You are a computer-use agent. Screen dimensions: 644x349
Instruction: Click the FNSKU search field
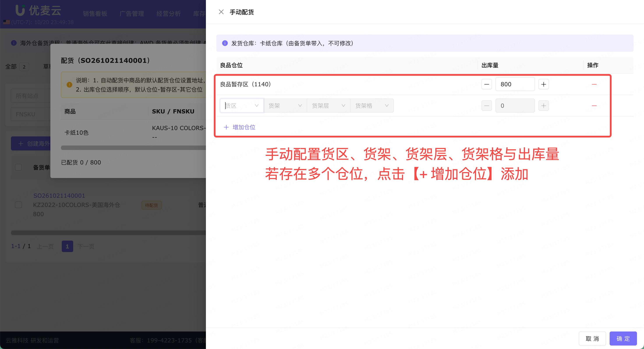[x=30, y=114]
